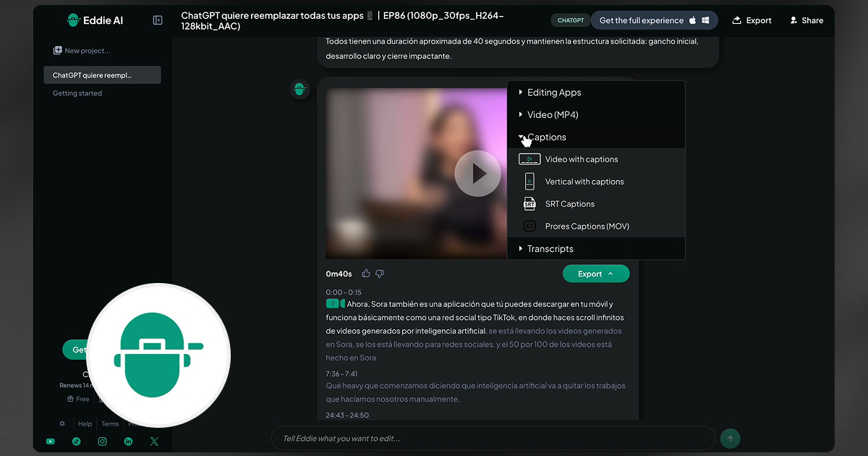Open the Getting started project

click(77, 93)
